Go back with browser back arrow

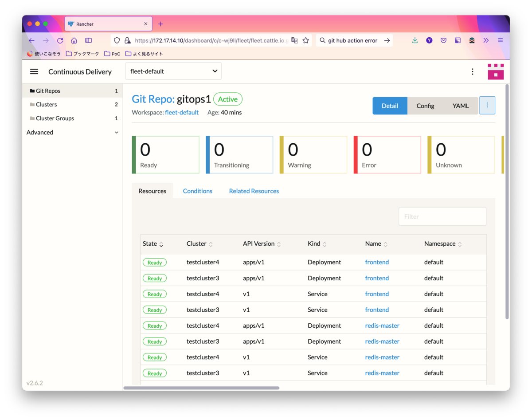[31, 40]
